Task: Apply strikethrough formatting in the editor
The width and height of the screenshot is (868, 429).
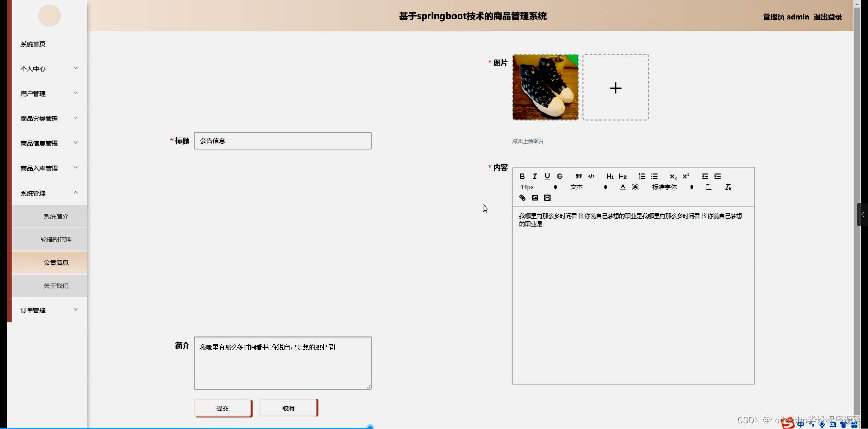Action: pyautogui.click(x=560, y=177)
